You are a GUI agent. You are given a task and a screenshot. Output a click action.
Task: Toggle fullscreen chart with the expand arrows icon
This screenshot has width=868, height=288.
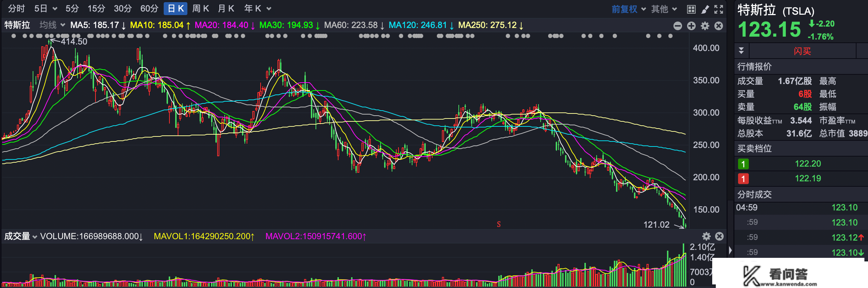pos(719,9)
